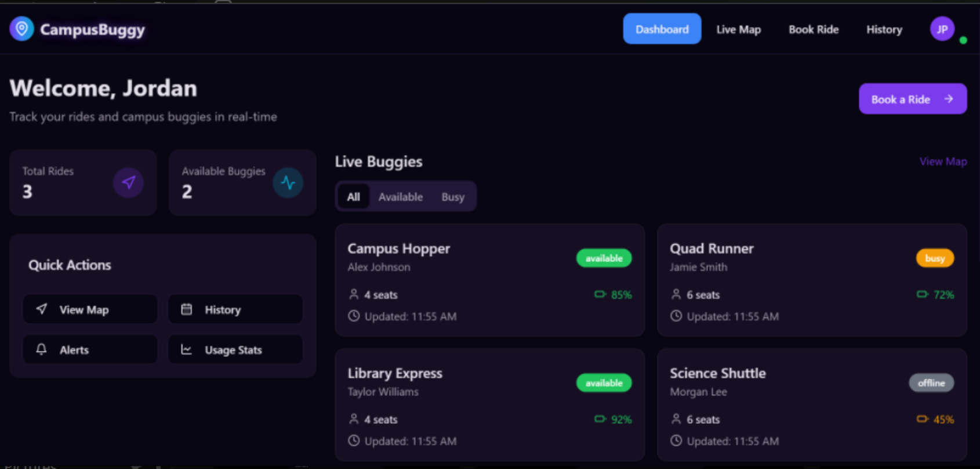Click the Live Buggies section heading

coord(379,161)
